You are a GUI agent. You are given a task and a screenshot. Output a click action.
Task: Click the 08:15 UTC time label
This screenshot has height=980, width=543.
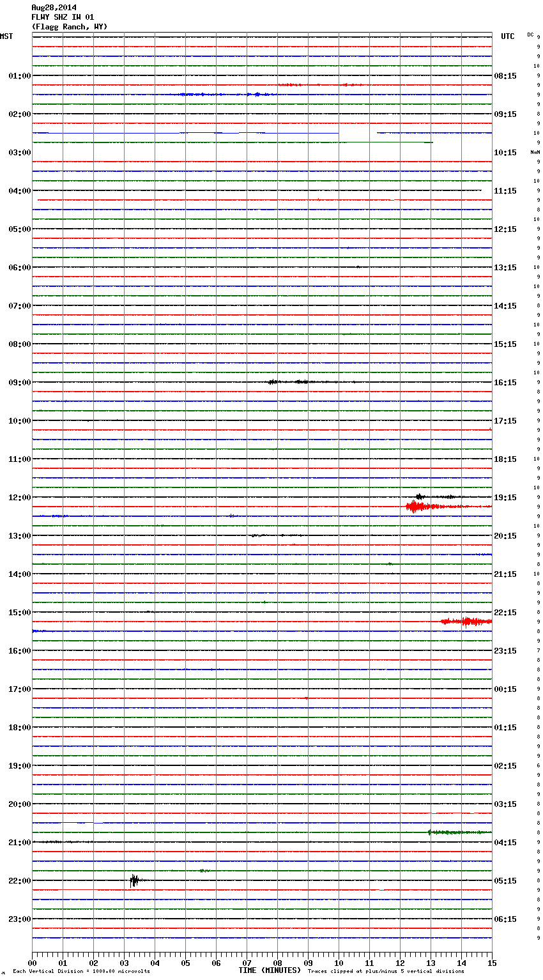[505, 76]
